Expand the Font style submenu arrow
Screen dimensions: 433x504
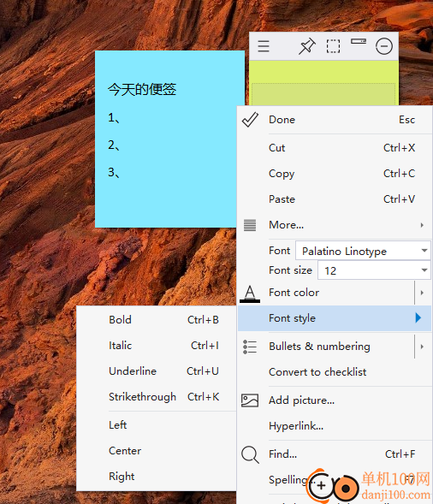418,318
